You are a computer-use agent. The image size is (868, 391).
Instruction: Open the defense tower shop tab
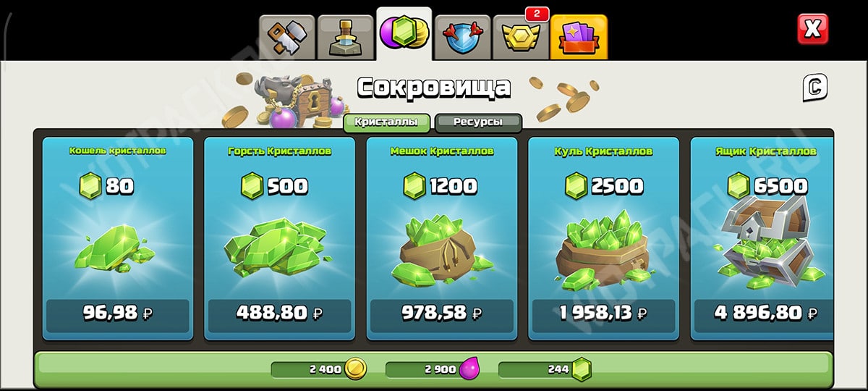(346, 37)
